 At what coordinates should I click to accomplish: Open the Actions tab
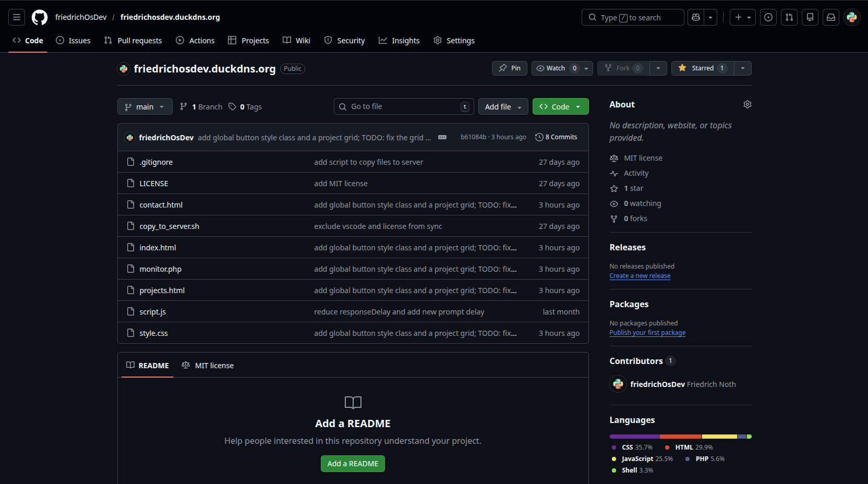[x=195, y=41]
